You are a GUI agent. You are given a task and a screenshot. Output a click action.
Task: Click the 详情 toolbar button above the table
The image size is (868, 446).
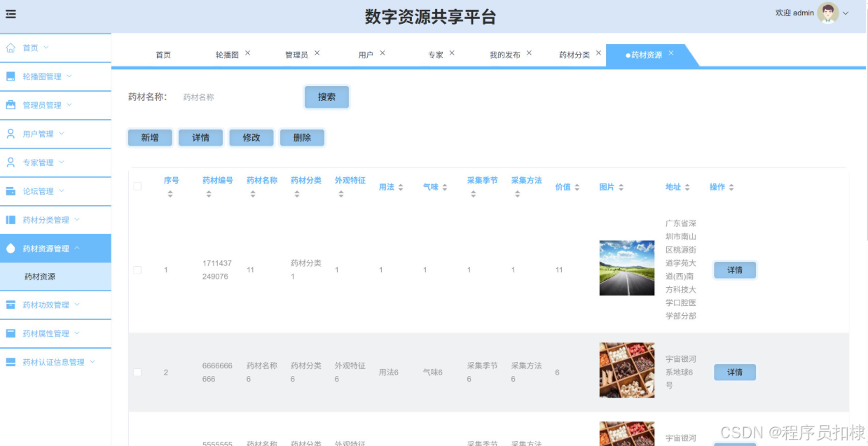(200, 138)
